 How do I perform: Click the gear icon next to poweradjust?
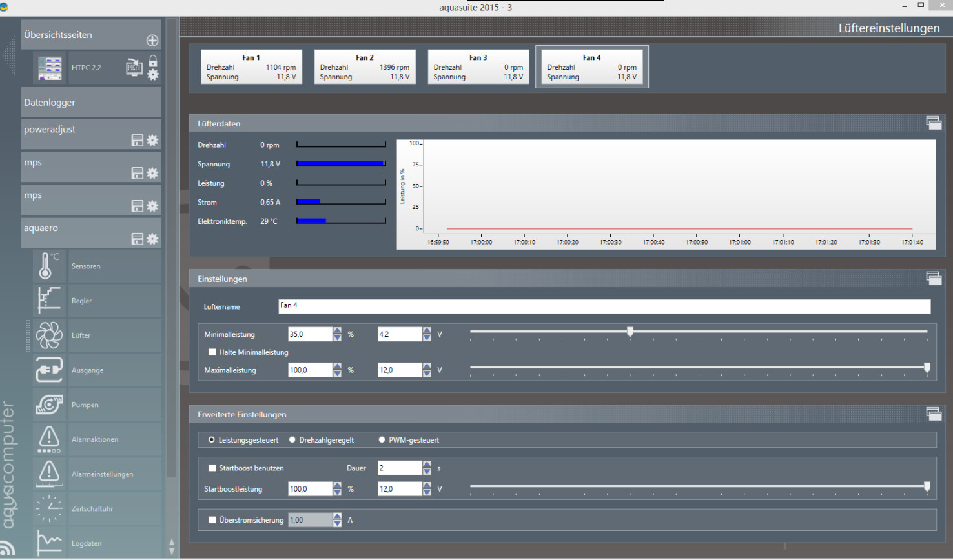[152, 141]
